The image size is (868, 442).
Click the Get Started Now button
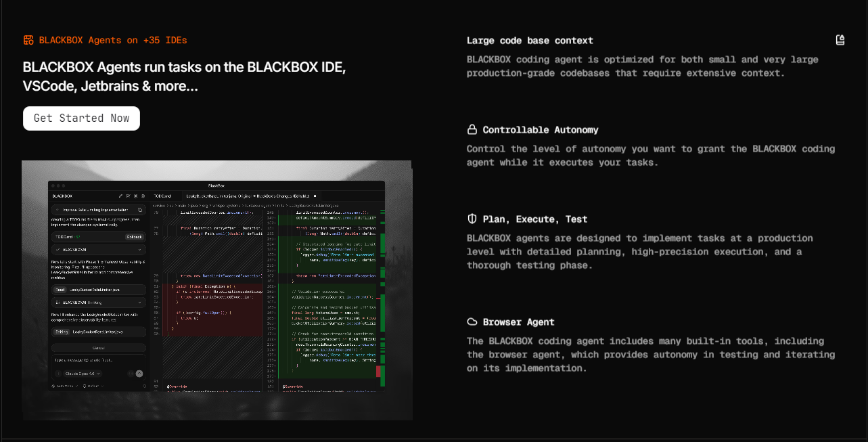tap(81, 118)
